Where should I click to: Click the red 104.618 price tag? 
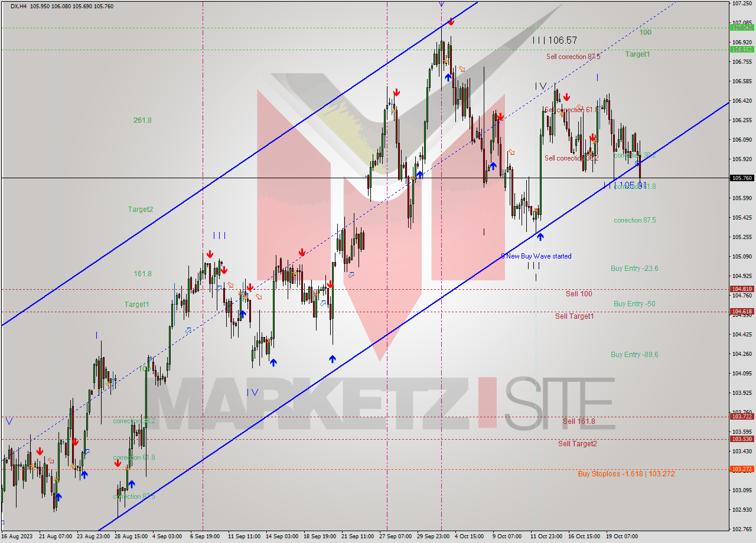pos(742,312)
